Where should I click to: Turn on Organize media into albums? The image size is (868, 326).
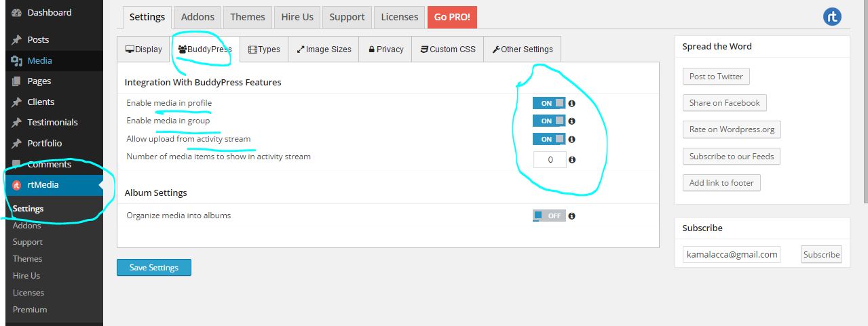(x=548, y=216)
